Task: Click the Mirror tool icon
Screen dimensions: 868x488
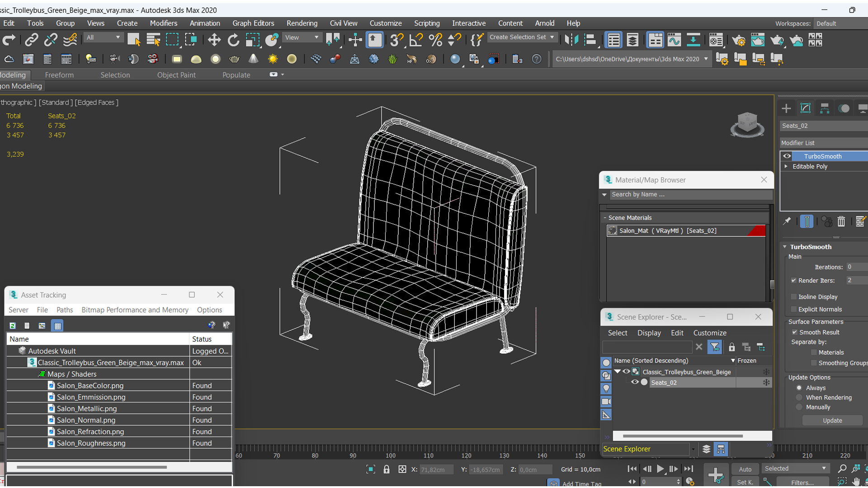Action: [571, 40]
